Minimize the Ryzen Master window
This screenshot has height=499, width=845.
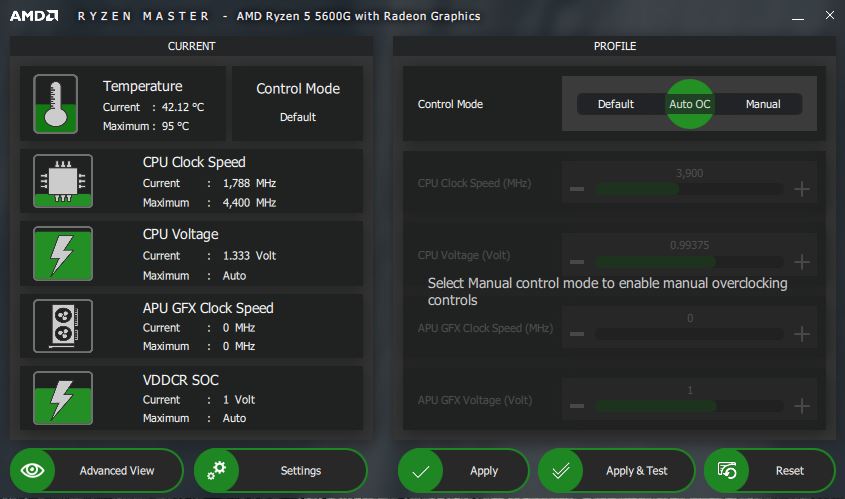[797, 16]
